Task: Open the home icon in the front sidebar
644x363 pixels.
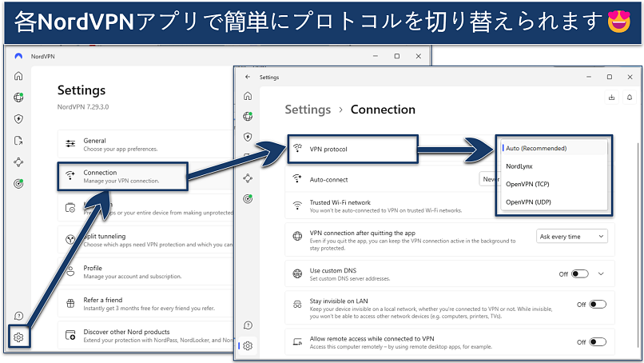Action: pos(248,97)
